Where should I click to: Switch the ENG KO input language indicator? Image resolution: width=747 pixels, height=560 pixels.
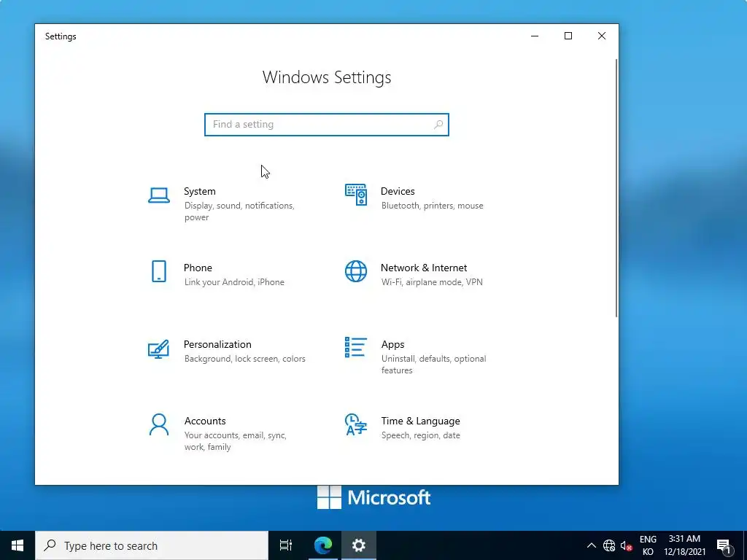pos(648,545)
